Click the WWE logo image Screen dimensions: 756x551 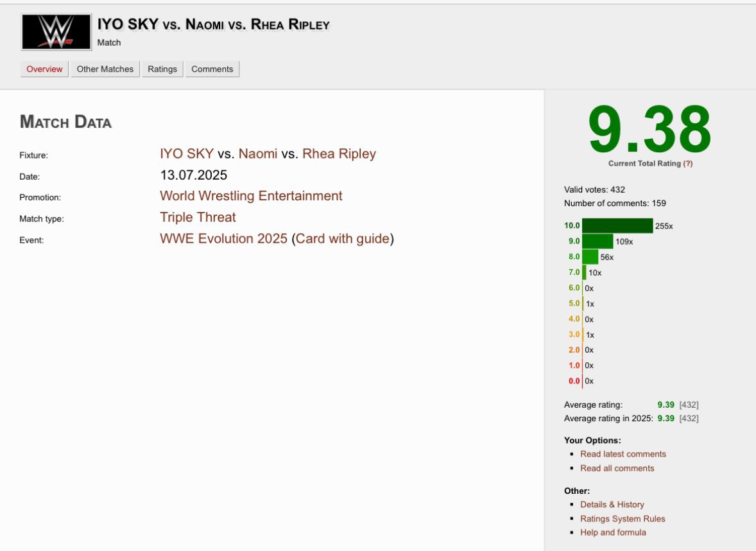coord(56,32)
